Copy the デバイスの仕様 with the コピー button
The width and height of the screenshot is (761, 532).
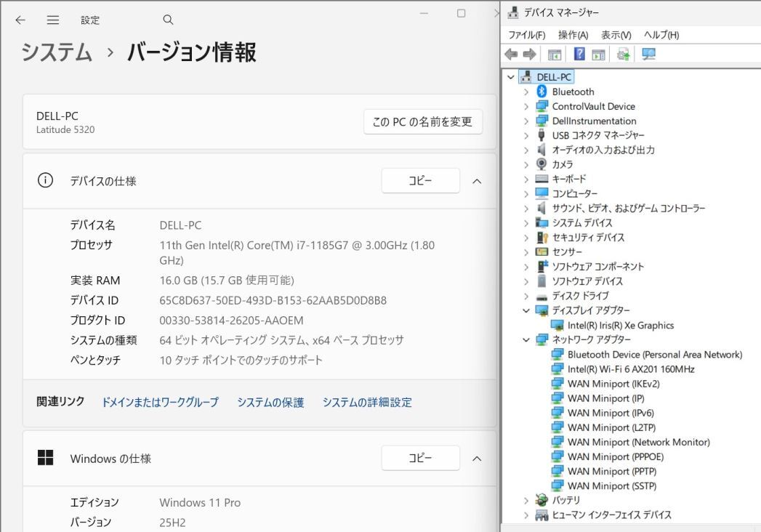(x=420, y=180)
